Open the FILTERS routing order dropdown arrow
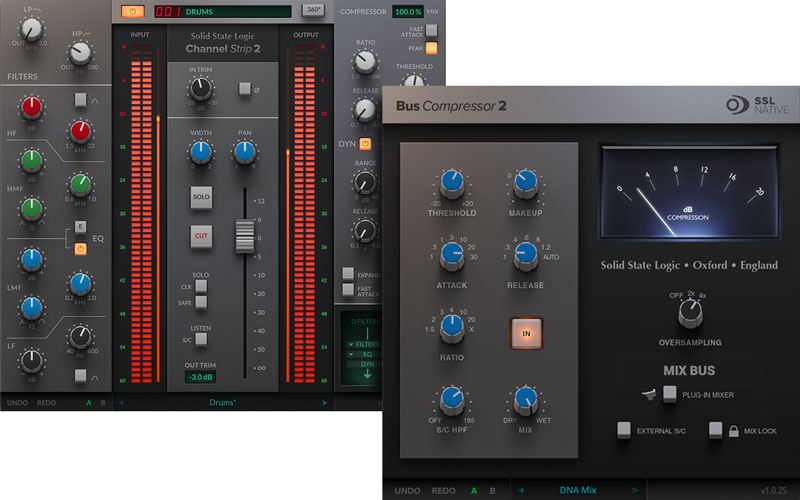This screenshot has height=500, width=800. click(x=351, y=344)
